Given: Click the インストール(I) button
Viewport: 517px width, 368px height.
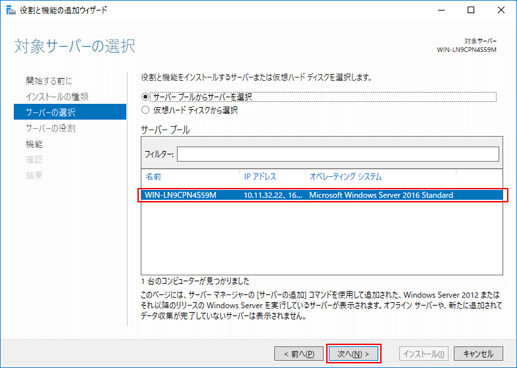Looking at the screenshot, I should [x=424, y=354].
